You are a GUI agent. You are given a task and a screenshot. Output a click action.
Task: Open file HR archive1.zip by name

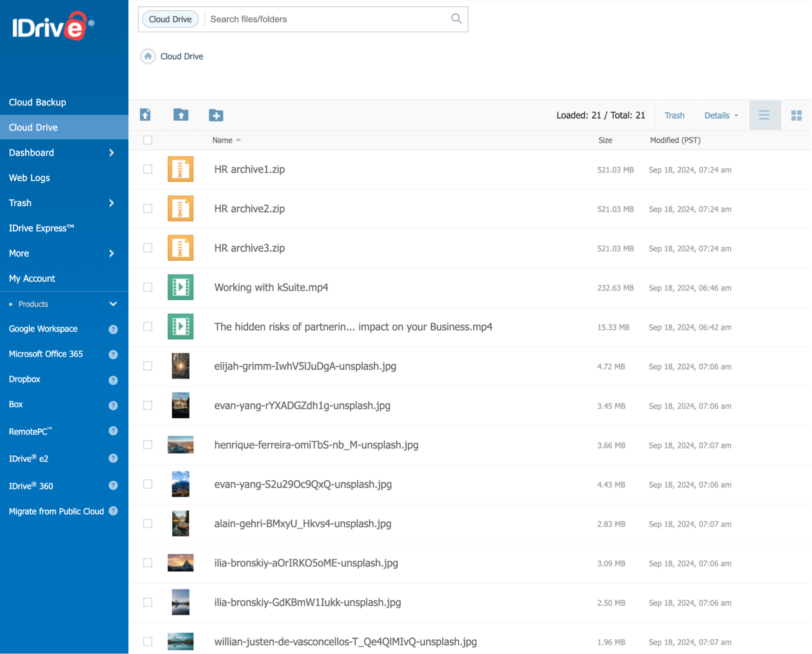point(250,169)
